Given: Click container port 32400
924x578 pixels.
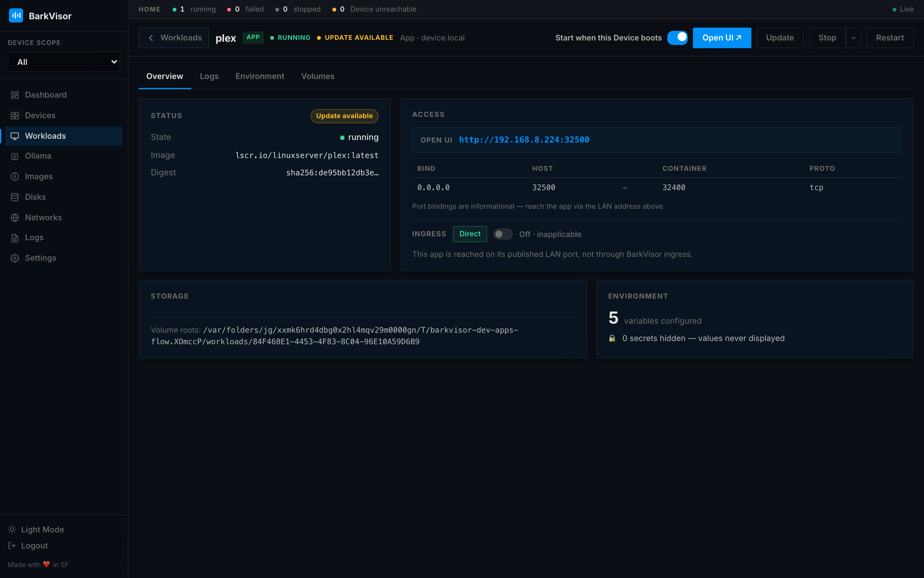Looking at the screenshot, I should click(x=673, y=187).
